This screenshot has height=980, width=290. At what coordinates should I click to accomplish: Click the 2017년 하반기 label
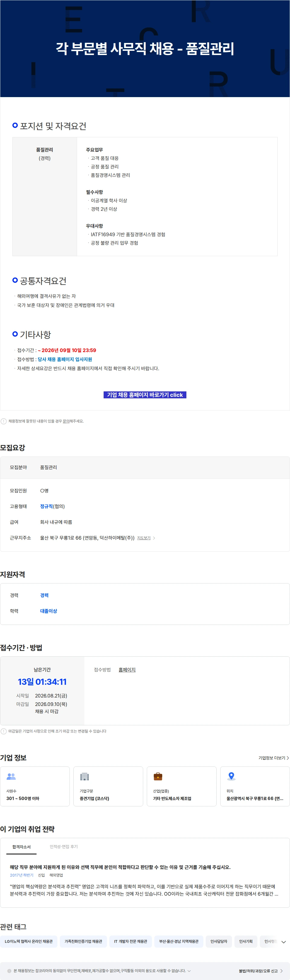click(x=22, y=875)
